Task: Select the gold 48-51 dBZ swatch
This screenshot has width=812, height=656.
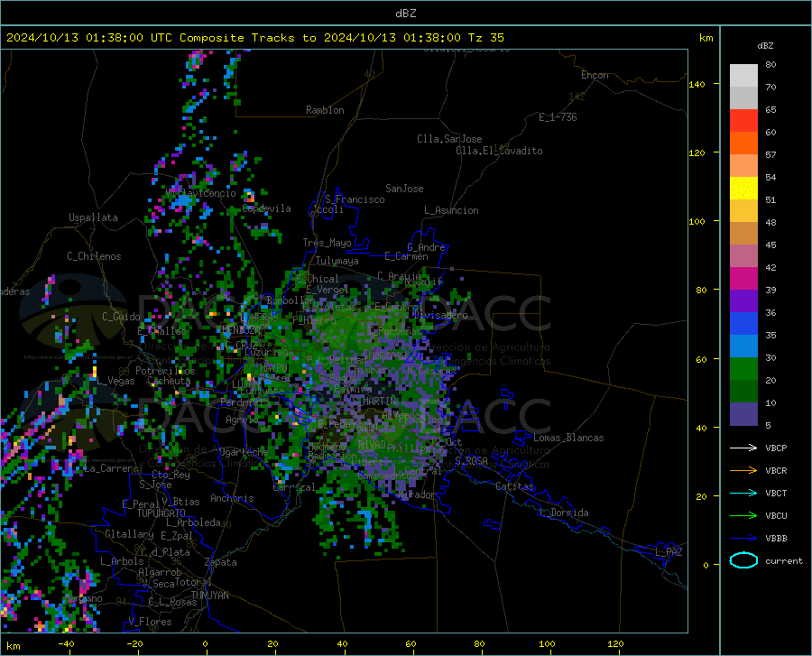Action: pos(743,211)
